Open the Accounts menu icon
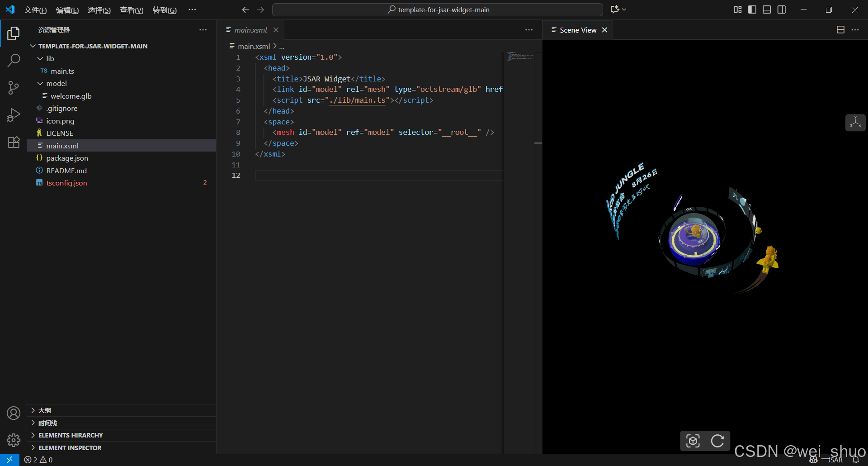Viewport: 868px width, 466px height. point(14,413)
